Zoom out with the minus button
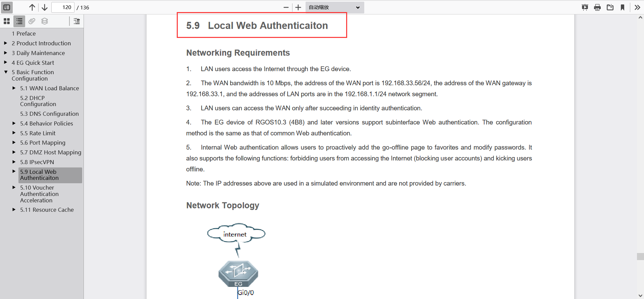Image resolution: width=644 pixels, height=299 pixels. [x=286, y=7]
